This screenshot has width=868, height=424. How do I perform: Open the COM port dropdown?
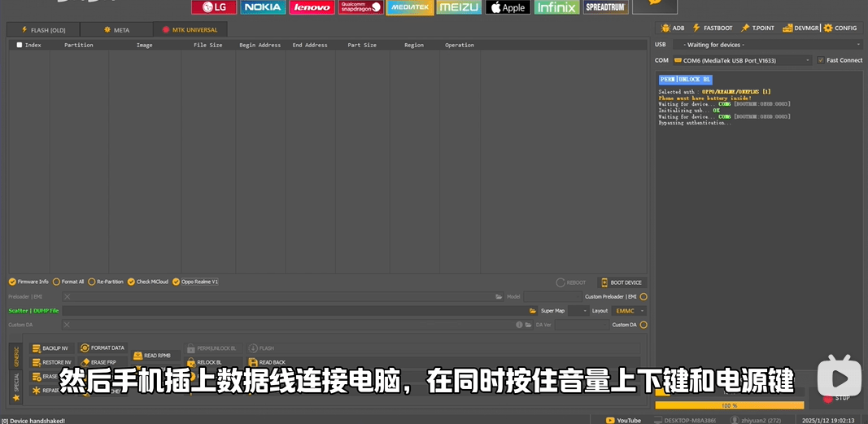(x=743, y=60)
